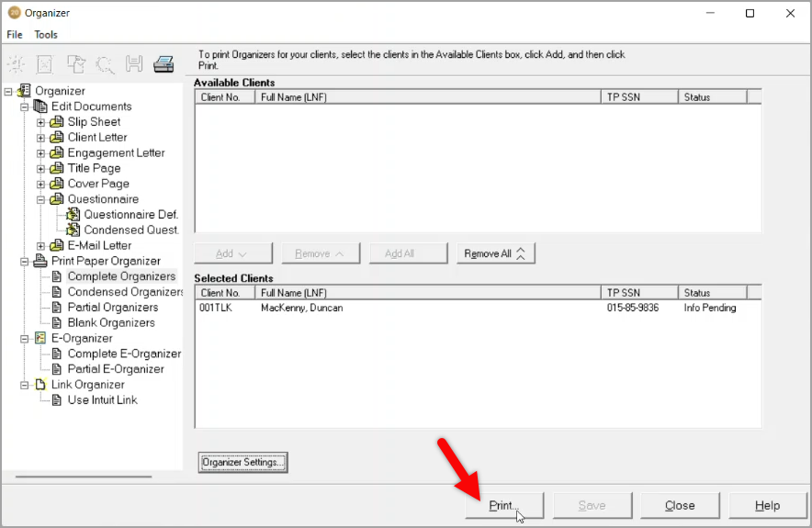Collapse the Print Paper Organizer node

coord(25,261)
